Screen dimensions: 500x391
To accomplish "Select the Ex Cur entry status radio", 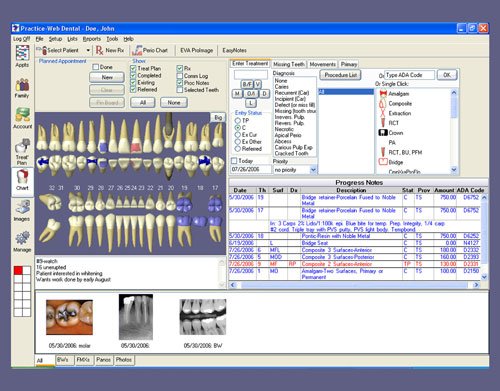I will (x=238, y=135).
